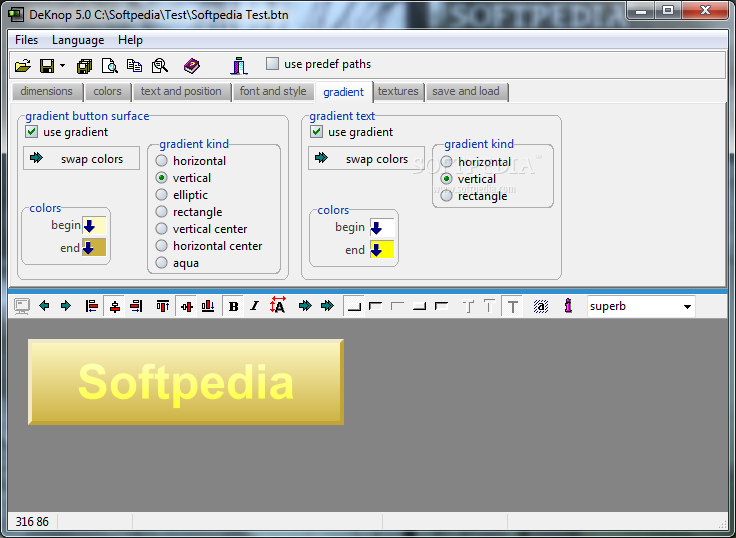This screenshot has height=538, width=736.
Task: Click the magenta exit door icon
Action: (x=239, y=66)
